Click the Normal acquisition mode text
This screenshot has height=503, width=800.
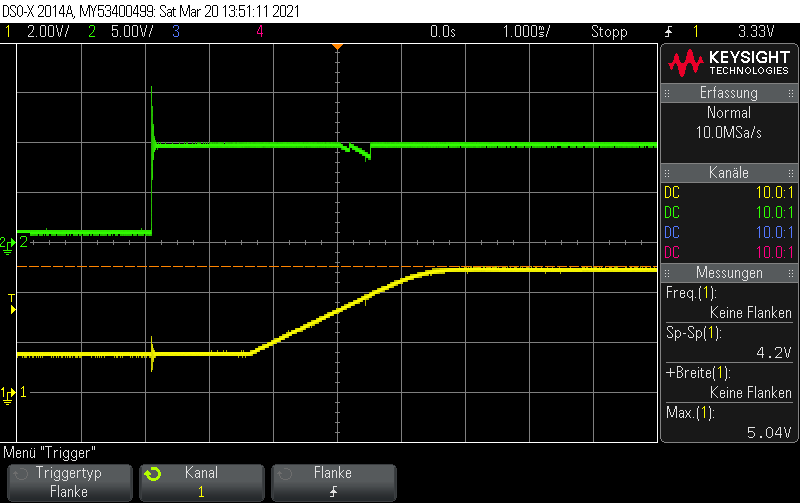coord(729,113)
